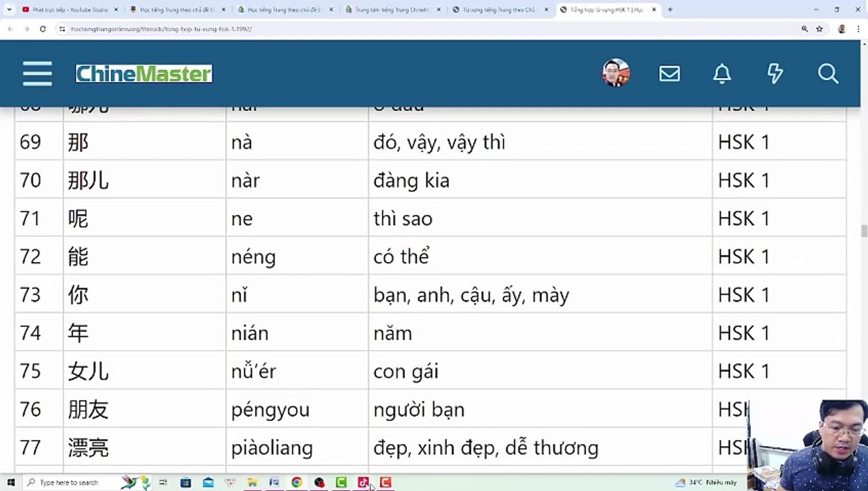Click the lightning bolt what's new icon
This screenshot has width=868, height=491.
(775, 74)
